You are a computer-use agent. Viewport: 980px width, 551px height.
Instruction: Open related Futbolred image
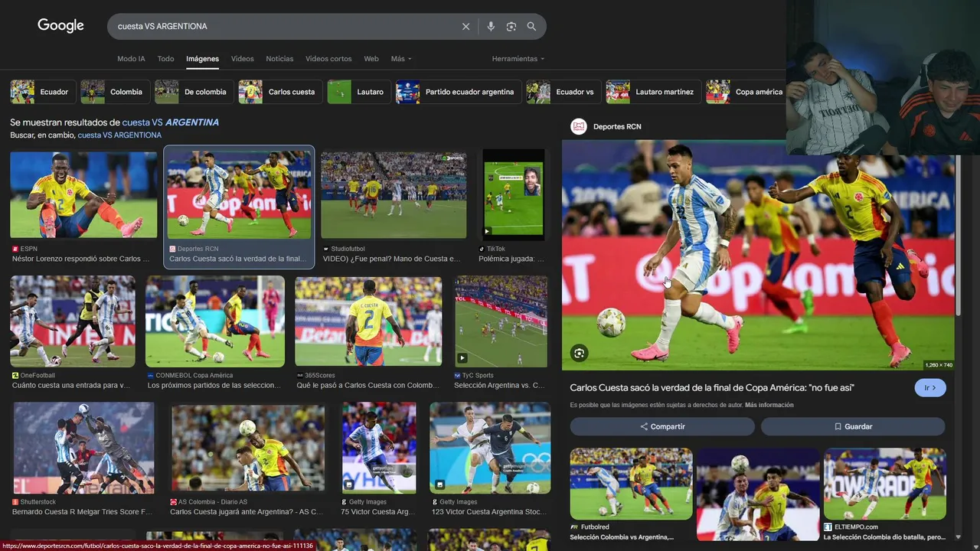(631, 484)
